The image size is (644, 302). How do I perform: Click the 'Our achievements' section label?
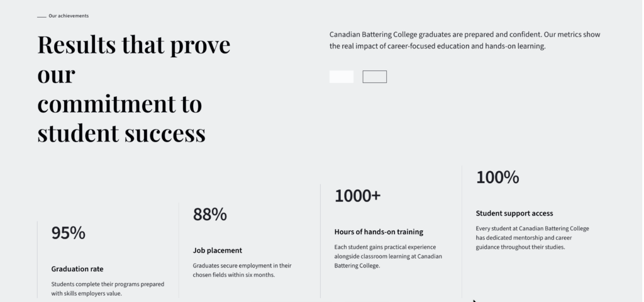(x=69, y=16)
